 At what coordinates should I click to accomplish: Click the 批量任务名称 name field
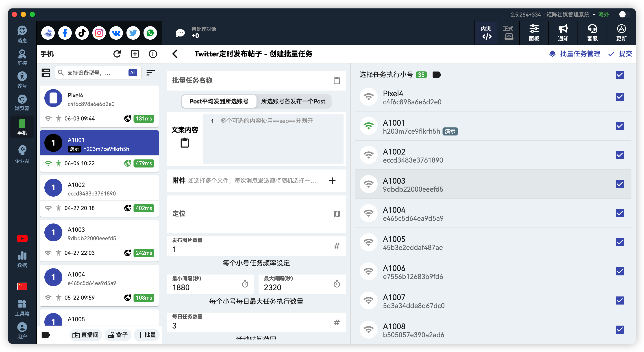pyautogui.click(x=256, y=81)
